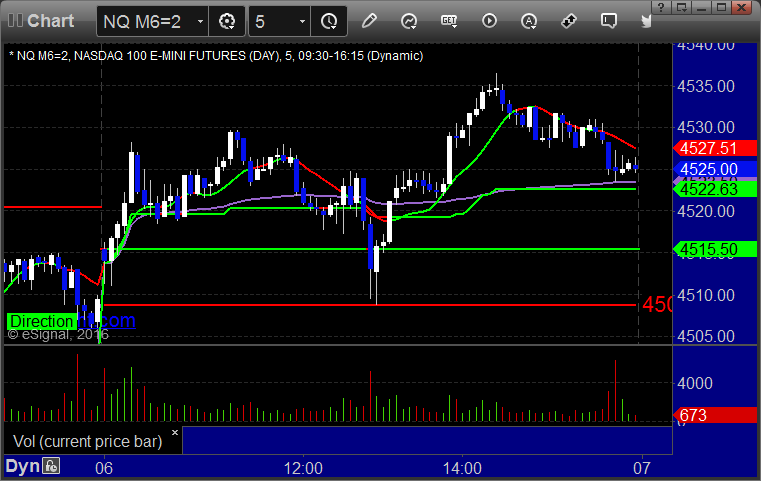Click the Dyn lock icon

[x=51, y=466]
